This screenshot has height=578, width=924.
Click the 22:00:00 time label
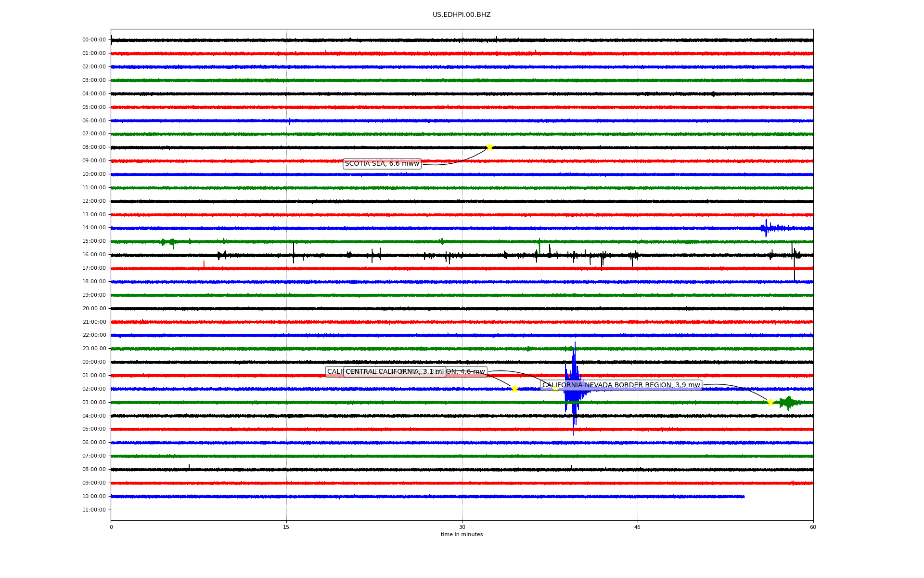coord(94,335)
